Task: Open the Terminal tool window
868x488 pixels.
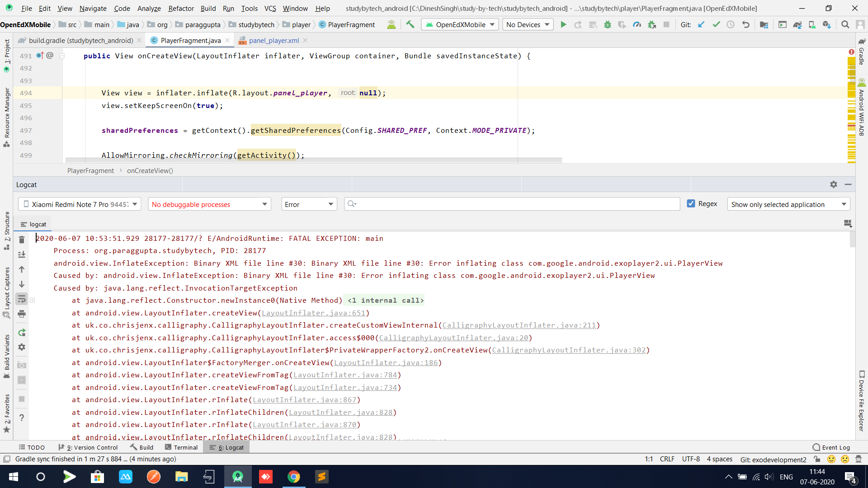Action: tap(181, 447)
